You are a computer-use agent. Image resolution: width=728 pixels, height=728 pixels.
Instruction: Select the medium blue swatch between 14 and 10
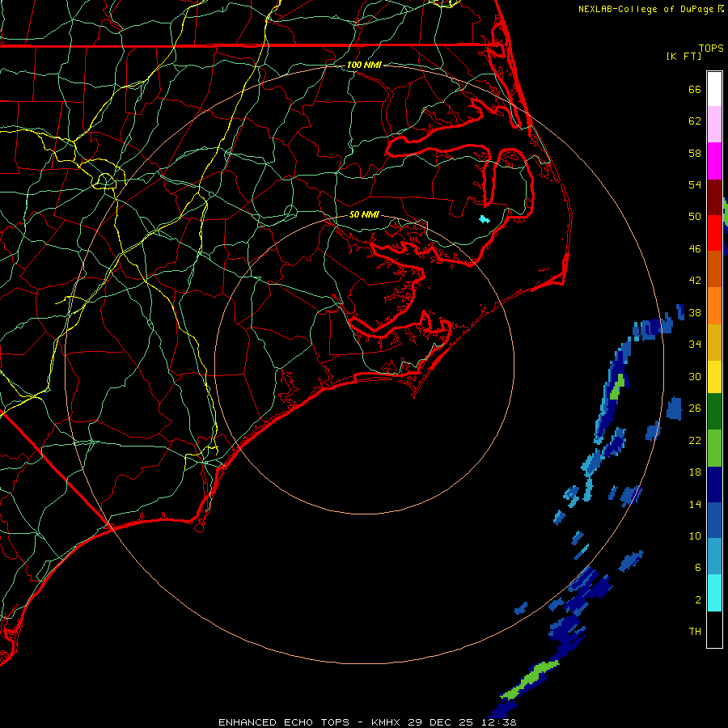[714, 520]
